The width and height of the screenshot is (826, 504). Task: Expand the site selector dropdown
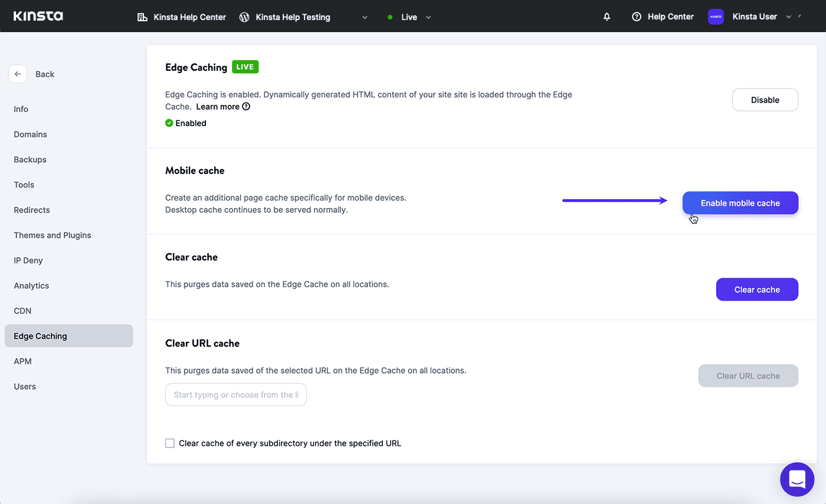click(365, 17)
